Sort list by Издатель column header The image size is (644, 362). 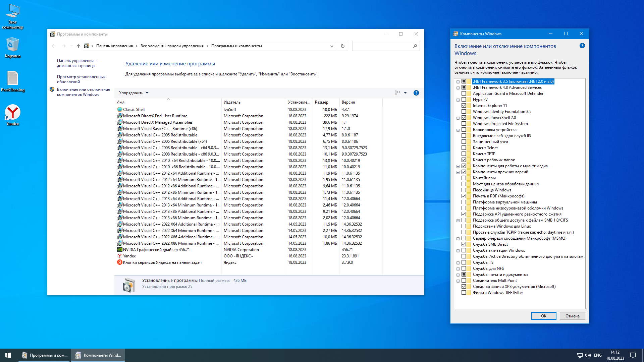coord(232,102)
